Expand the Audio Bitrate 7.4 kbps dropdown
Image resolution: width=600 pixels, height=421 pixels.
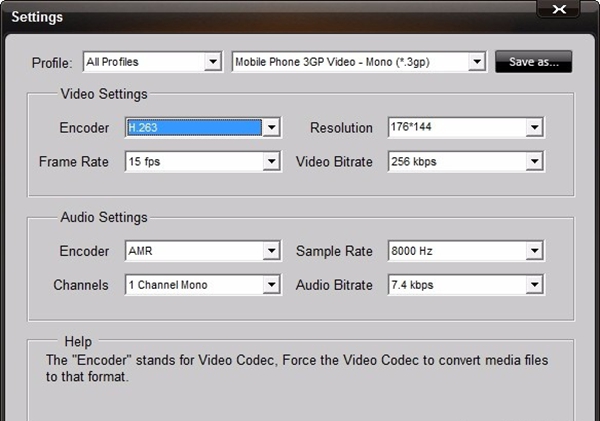coord(534,285)
